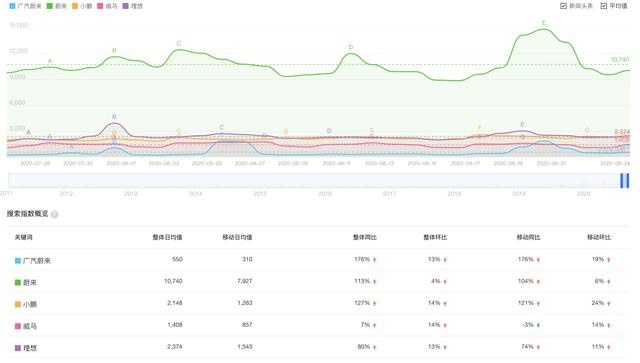Screen dimensions: 640x363
Task: Click the year 2018 on the range timeline
Action: pyautogui.click(x=454, y=194)
